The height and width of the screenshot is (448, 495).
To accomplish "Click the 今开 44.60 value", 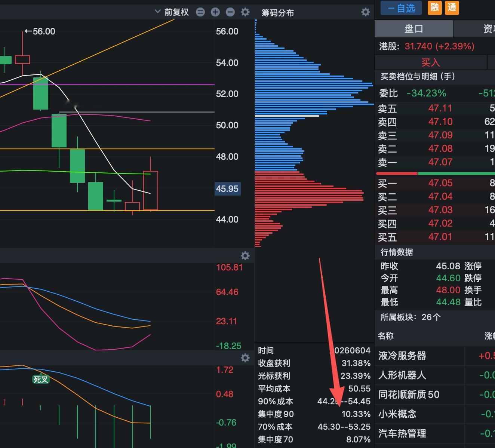I will (x=448, y=278).
